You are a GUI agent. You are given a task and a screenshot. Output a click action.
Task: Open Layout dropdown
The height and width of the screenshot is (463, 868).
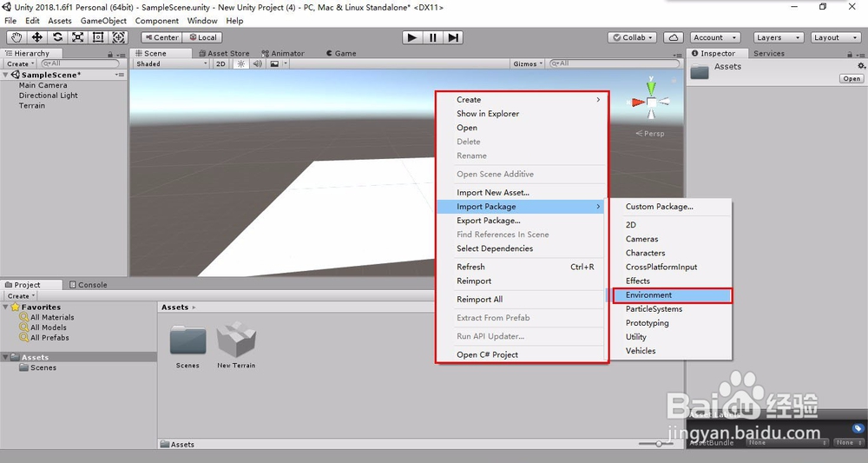click(x=836, y=37)
